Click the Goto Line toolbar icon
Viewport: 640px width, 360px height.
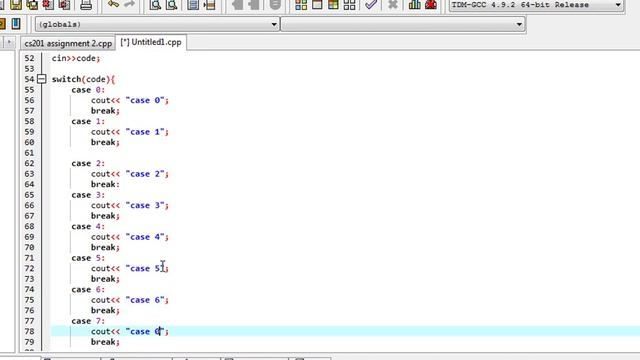(209, 5)
